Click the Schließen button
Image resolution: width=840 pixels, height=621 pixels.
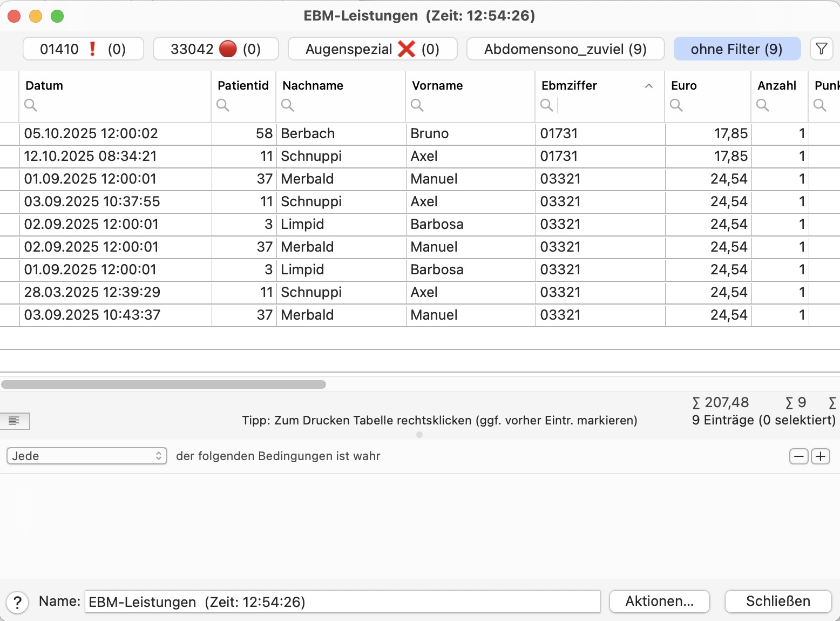[778, 602]
